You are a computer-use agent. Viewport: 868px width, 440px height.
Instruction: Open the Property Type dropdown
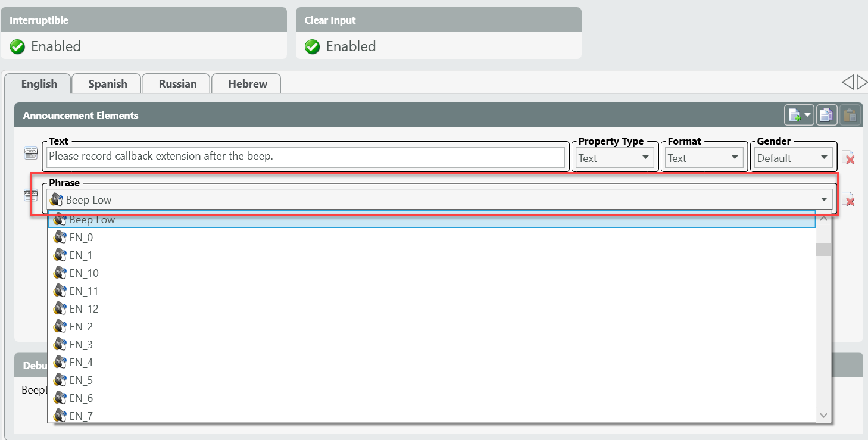(x=615, y=158)
